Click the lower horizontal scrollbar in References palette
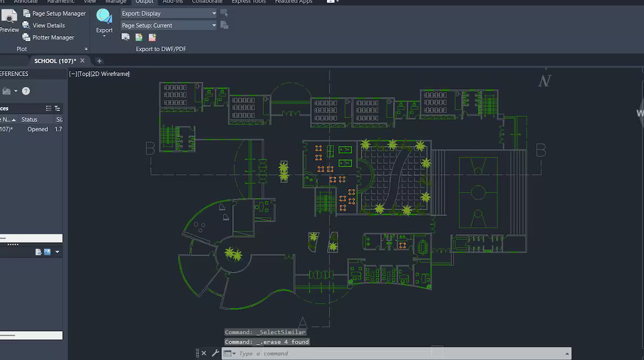 click(31, 335)
